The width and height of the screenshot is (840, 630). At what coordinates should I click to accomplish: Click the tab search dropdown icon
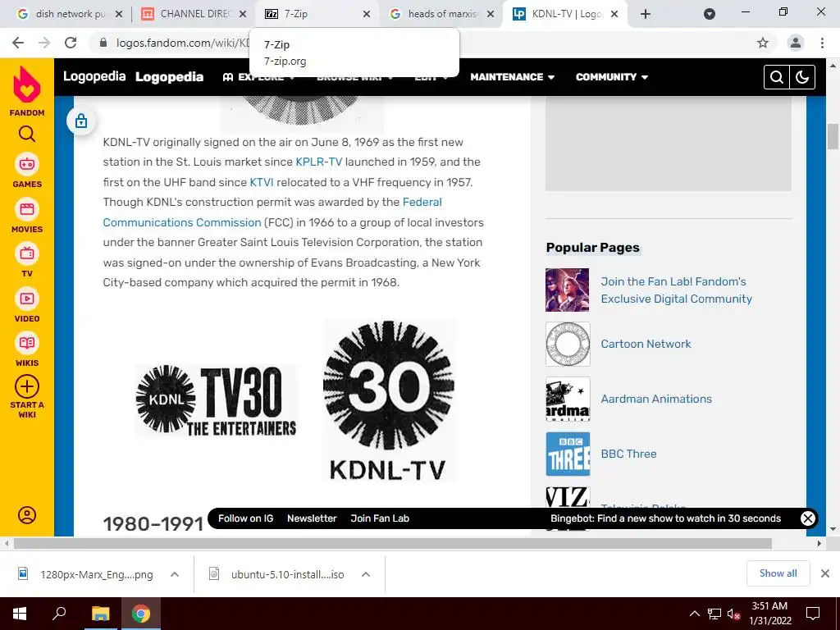pos(710,14)
